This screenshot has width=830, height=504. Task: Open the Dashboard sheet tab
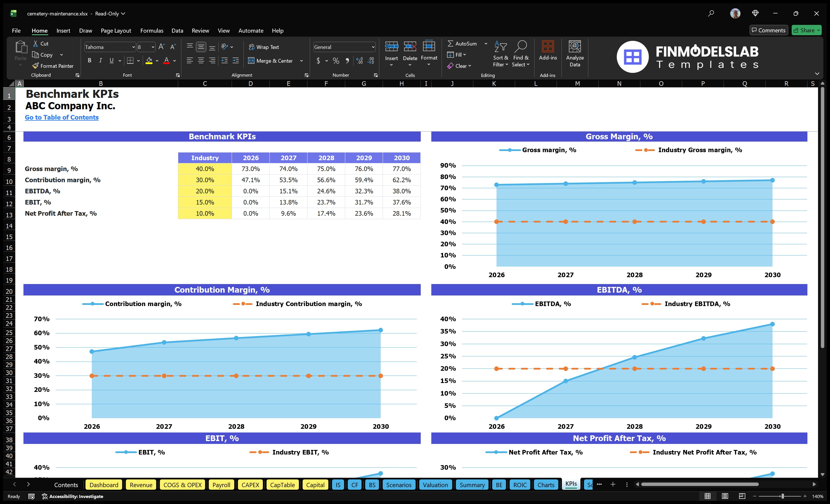[x=104, y=485]
